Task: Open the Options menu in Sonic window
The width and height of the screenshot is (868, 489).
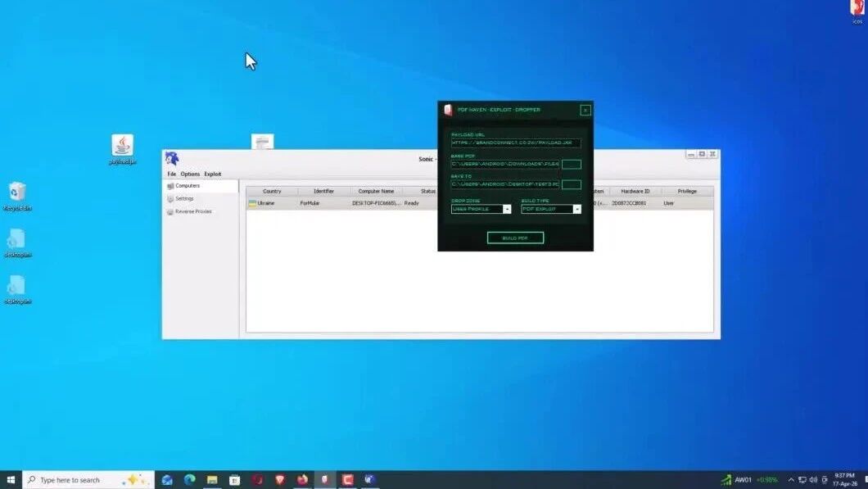Action: click(190, 174)
